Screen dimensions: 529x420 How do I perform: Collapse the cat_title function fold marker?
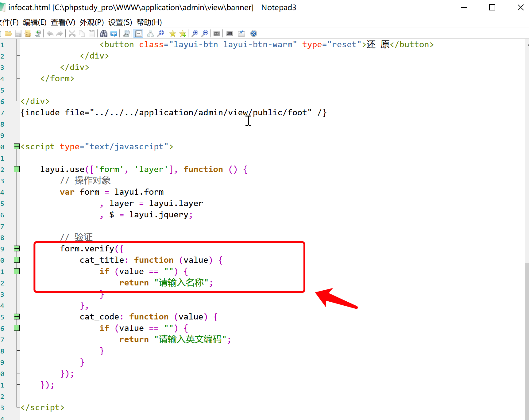click(17, 260)
